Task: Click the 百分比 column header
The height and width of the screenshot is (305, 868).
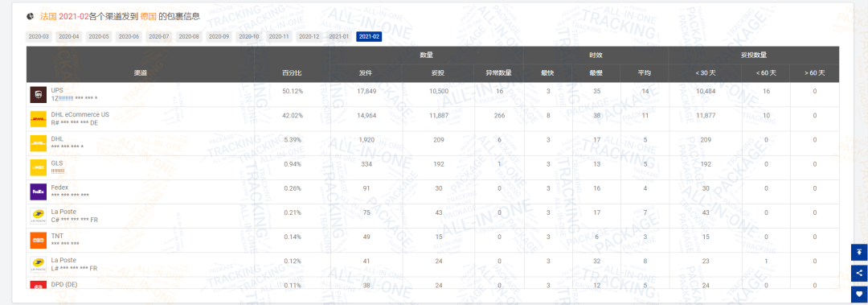Action: pos(292,72)
